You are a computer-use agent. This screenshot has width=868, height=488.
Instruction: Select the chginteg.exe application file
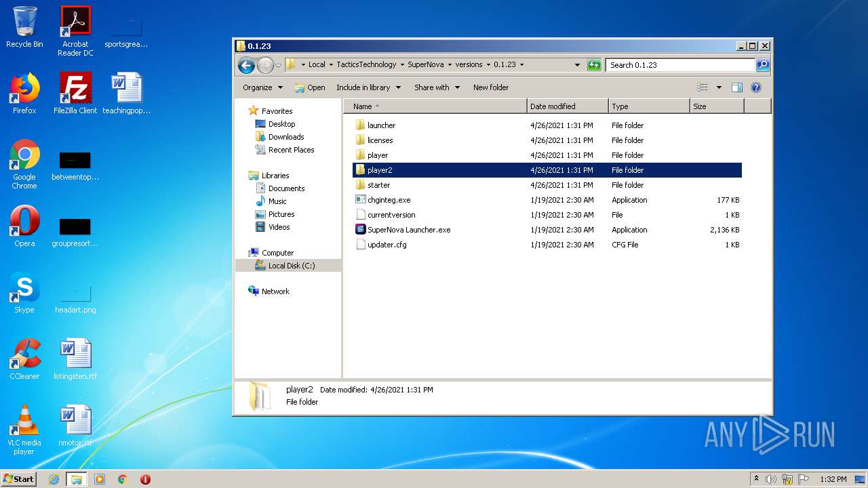389,200
